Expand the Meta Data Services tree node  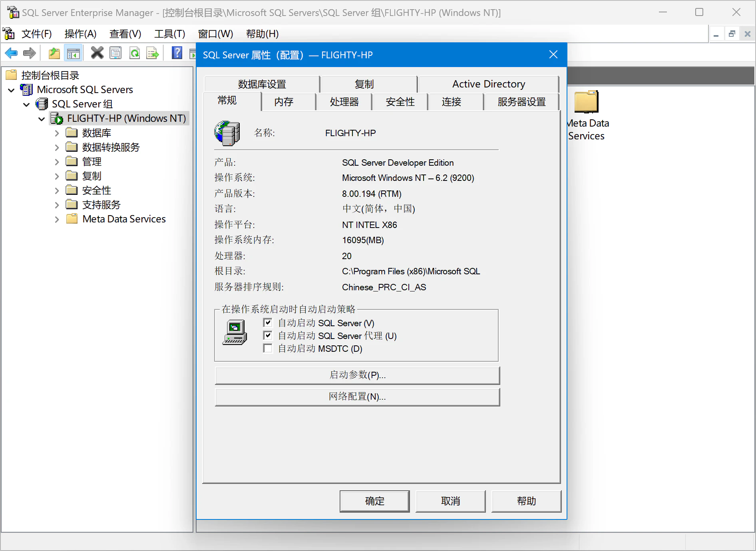point(57,219)
